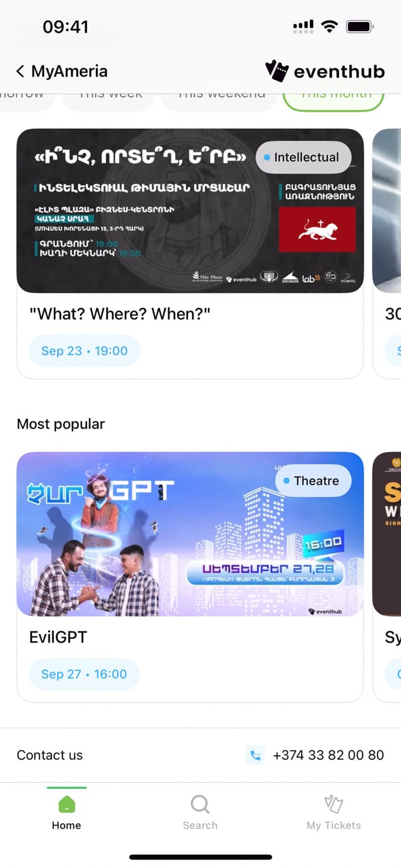401x868 pixels.
Task: Open the Home tab icon
Action: 67,805
